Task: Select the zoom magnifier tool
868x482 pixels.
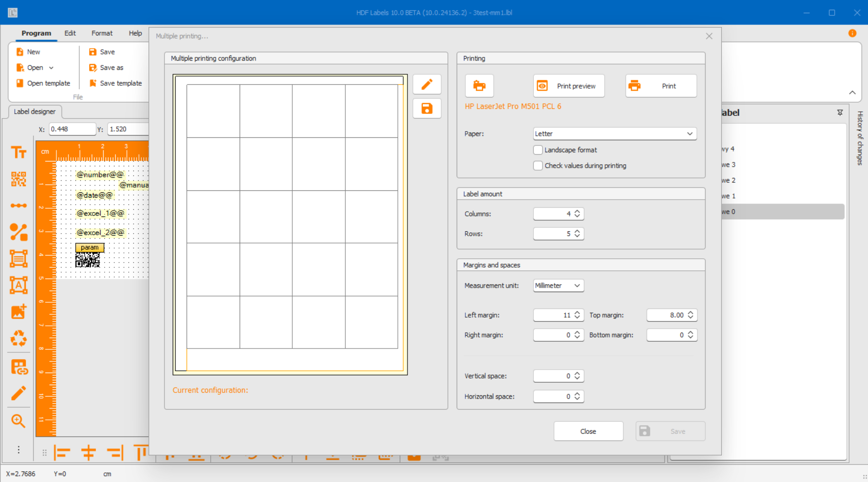Action: (18, 421)
